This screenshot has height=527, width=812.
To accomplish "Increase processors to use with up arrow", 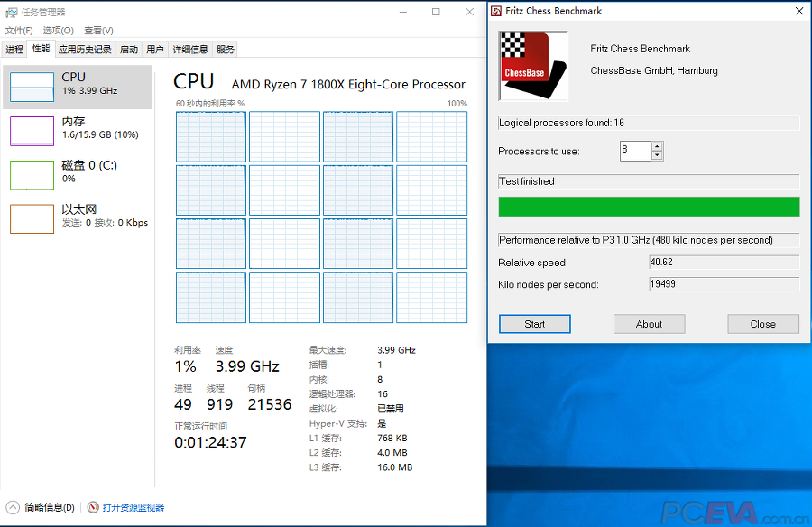I will click(657, 146).
